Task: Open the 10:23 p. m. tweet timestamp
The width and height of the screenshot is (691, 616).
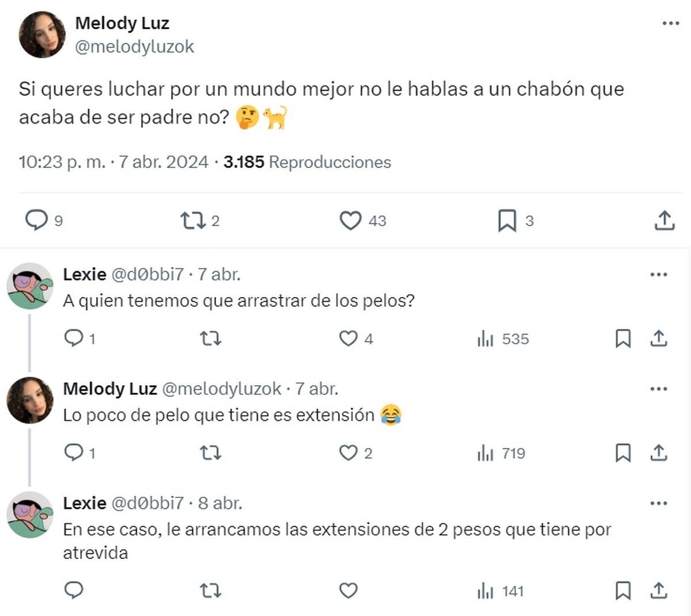Action: (x=62, y=162)
